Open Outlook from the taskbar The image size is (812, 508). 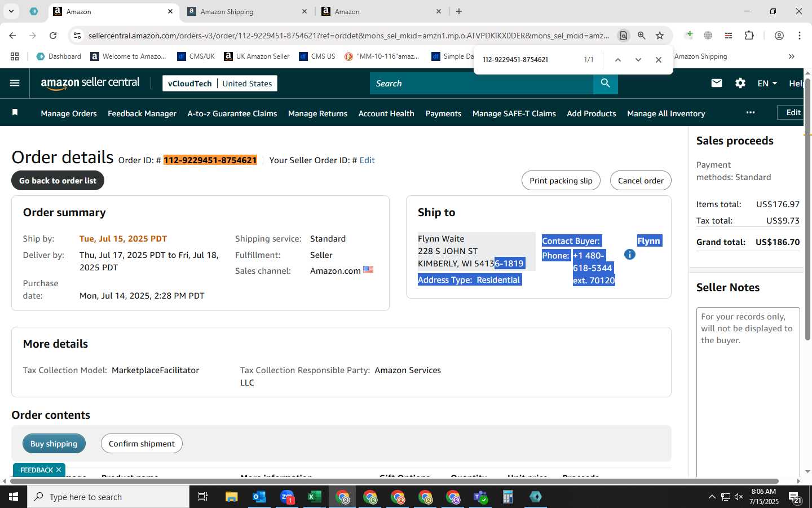259,497
